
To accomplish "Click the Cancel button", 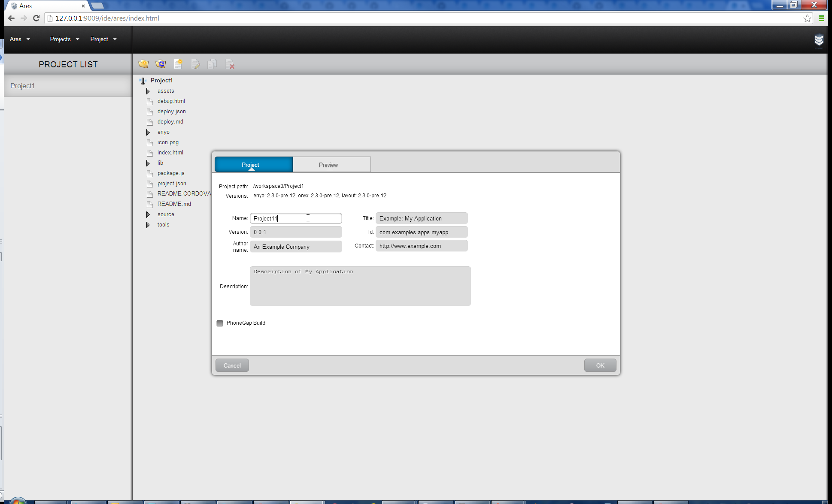I will (x=232, y=365).
